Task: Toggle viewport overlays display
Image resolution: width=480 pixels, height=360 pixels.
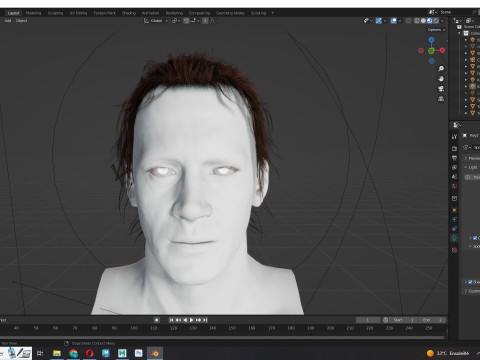Action: coord(394,21)
